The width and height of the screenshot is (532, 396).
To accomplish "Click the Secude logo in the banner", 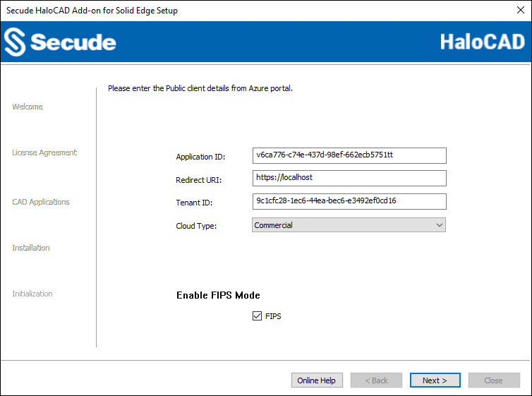I will pyautogui.click(x=60, y=42).
